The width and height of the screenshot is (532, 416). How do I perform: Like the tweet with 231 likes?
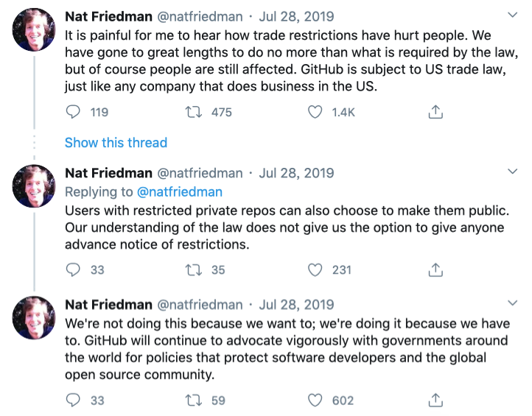click(x=315, y=269)
